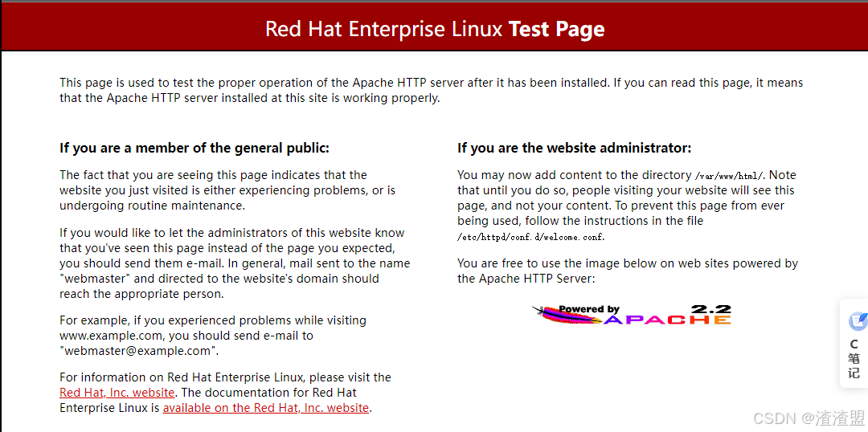Follow the 'available on the Red Hat, Inc. website' link
The height and width of the screenshot is (432, 868).
click(266, 408)
